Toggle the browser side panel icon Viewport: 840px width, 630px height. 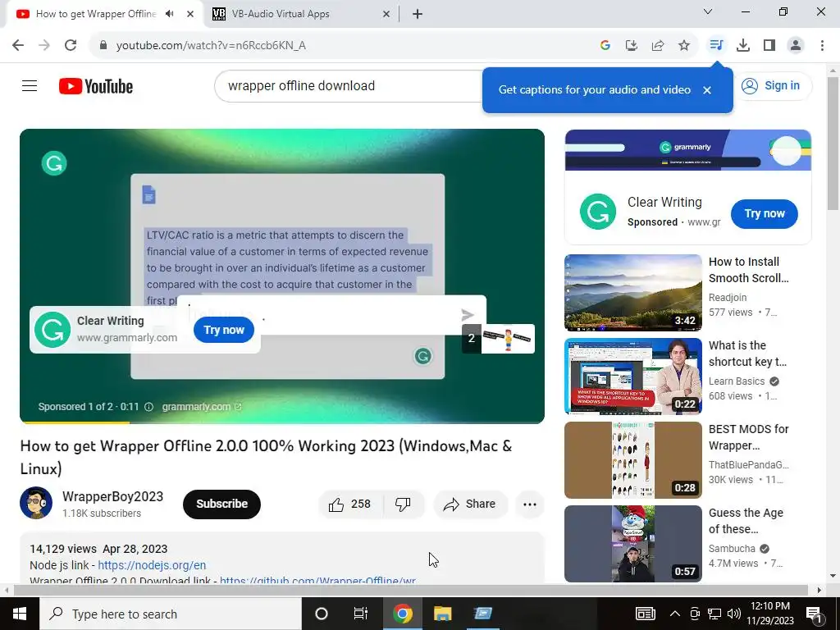[769, 46]
